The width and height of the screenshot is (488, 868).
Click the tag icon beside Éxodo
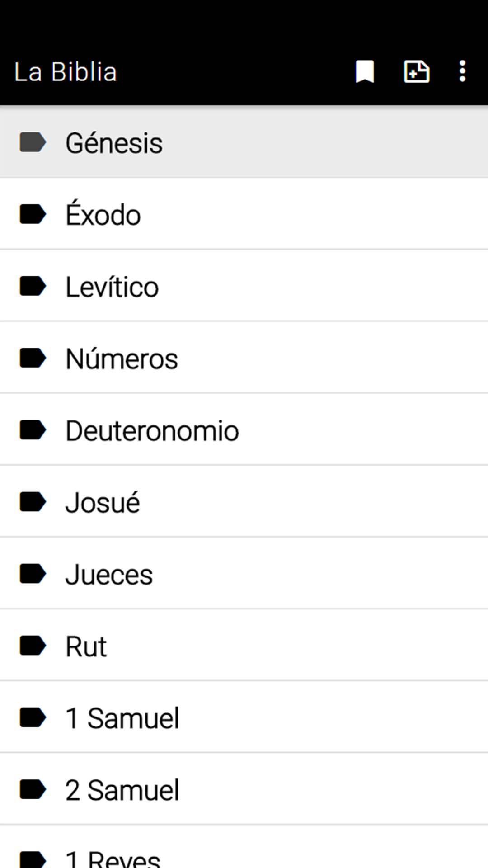[x=33, y=214]
